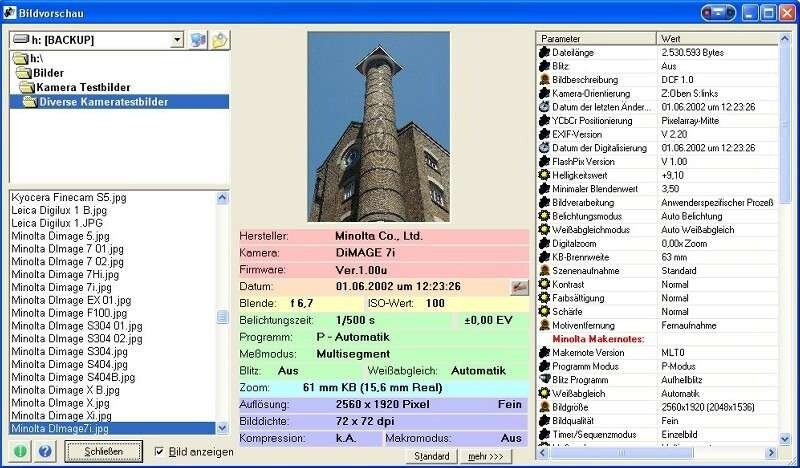Click the icon beside Szenenaufnahme

(544, 270)
